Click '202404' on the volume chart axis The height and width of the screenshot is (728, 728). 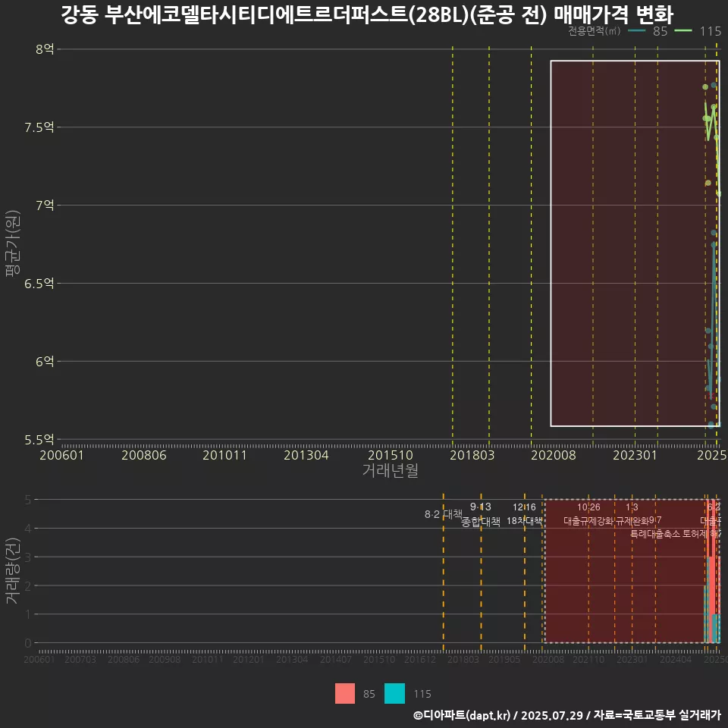pos(676,659)
